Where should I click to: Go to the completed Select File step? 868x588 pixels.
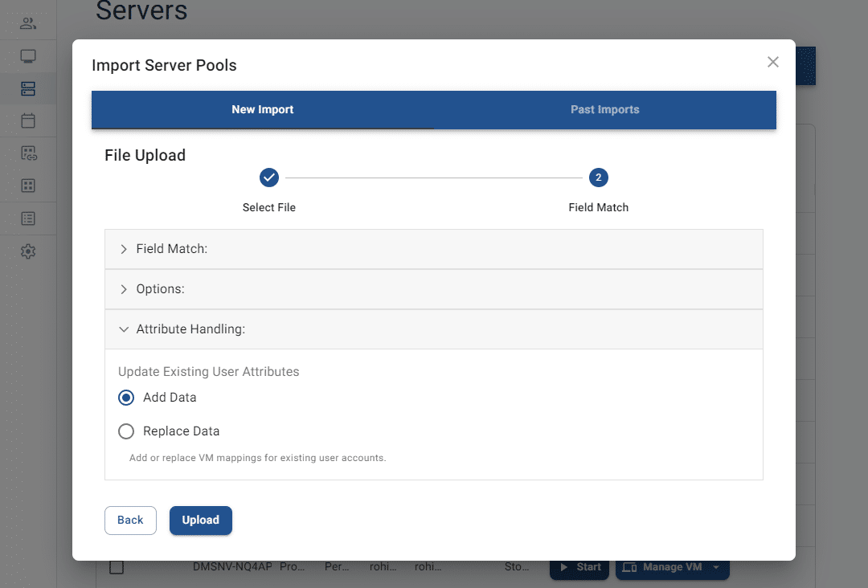[x=269, y=178]
